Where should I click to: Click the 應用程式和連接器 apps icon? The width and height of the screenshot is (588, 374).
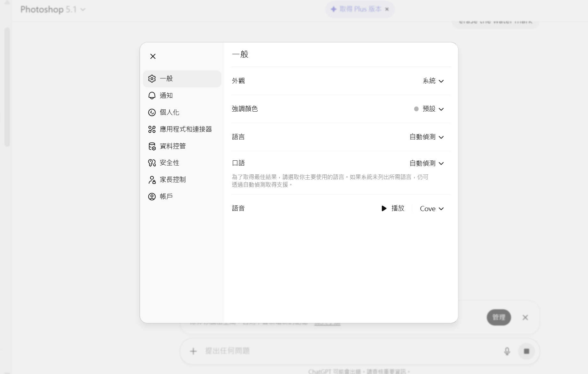click(152, 129)
